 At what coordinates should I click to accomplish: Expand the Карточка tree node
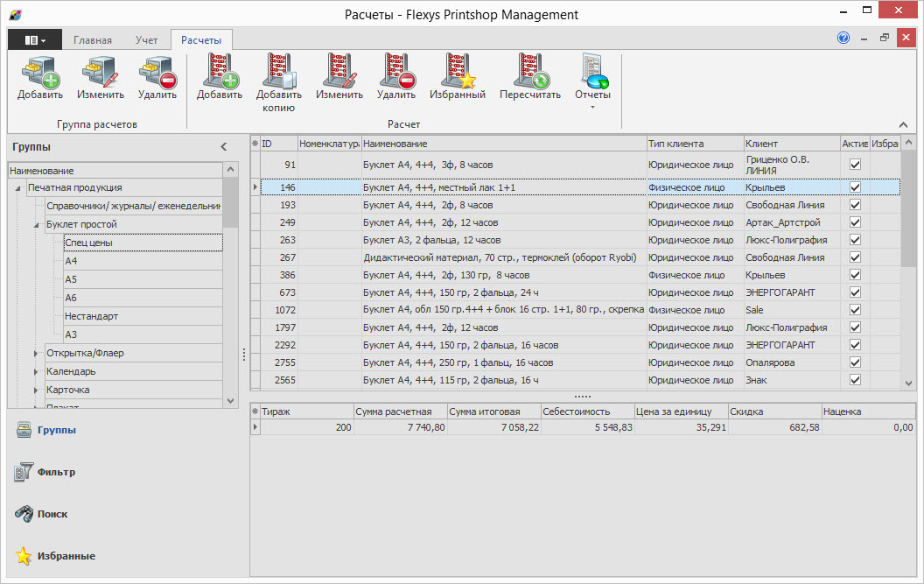36,390
